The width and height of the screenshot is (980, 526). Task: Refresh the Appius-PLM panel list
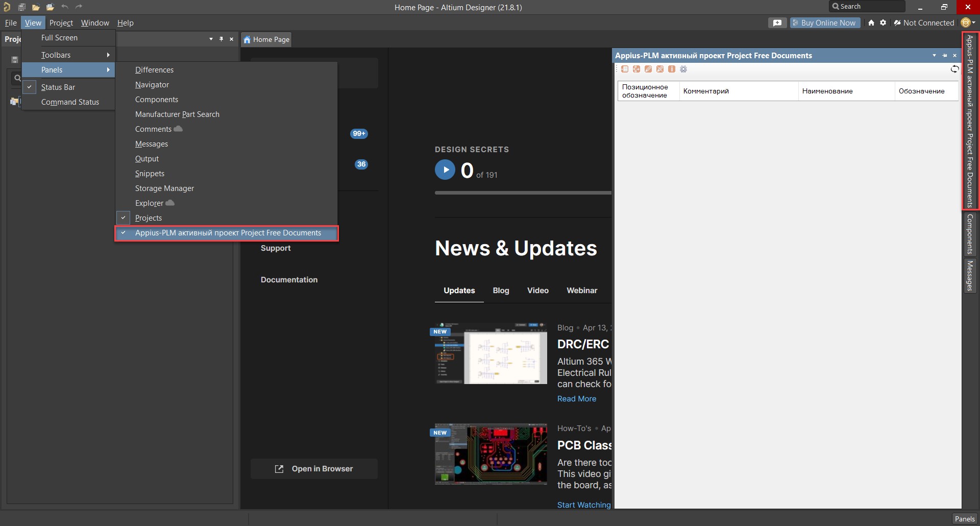(954, 69)
